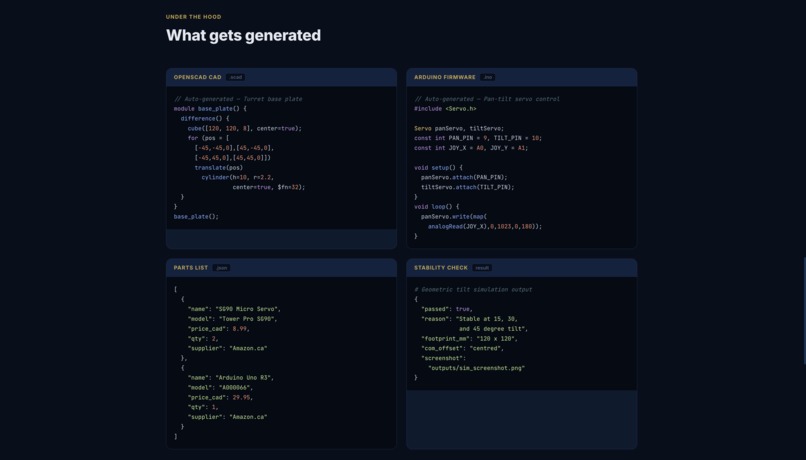The width and height of the screenshot is (806, 460).
Task: Click the PARTS LIST card title
Action: click(191, 268)
